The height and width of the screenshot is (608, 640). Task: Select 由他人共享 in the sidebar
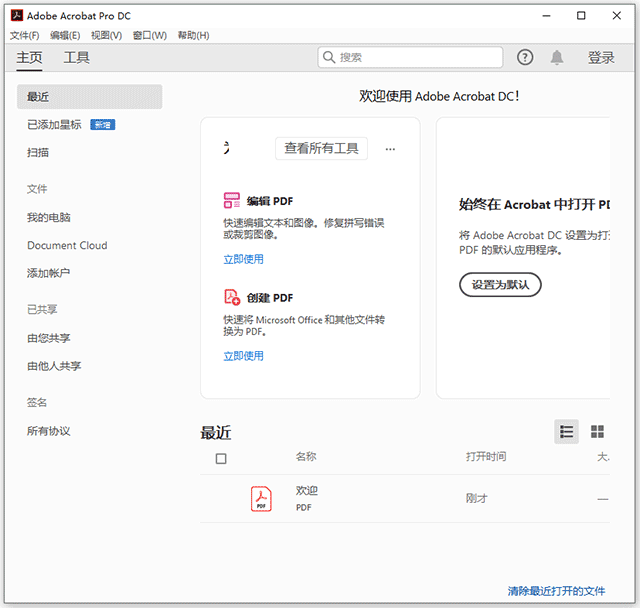point(54,366)
